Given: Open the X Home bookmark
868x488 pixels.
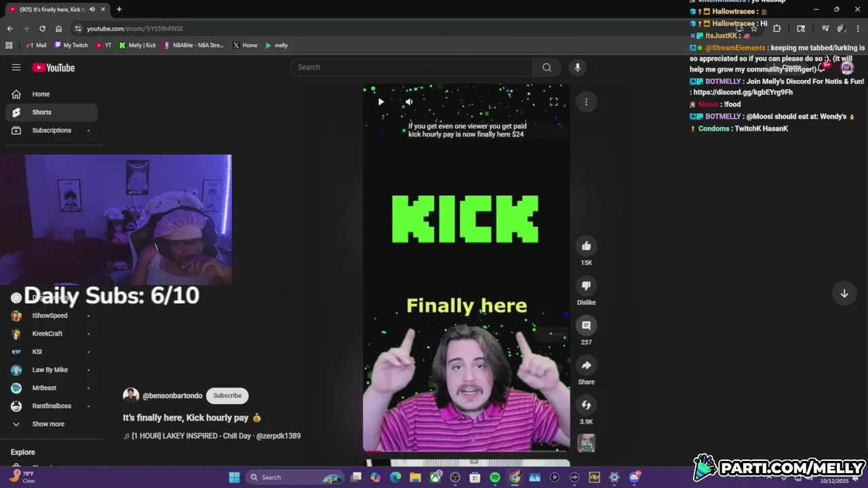Looking at the screenshot, I should [245, 45].
